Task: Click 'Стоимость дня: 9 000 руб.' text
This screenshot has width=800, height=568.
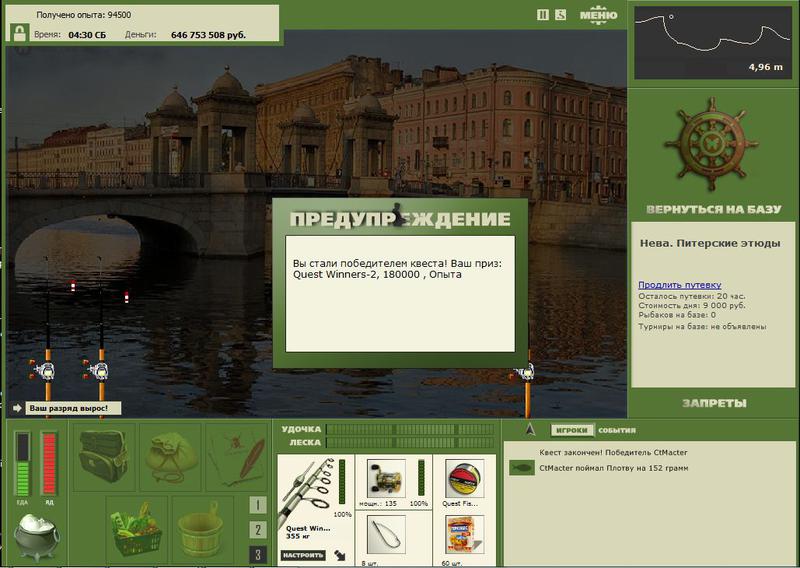Action: 692,305
